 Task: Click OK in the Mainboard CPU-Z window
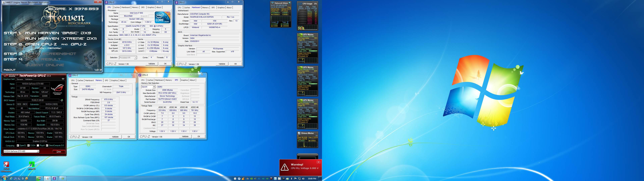[235, 64]
